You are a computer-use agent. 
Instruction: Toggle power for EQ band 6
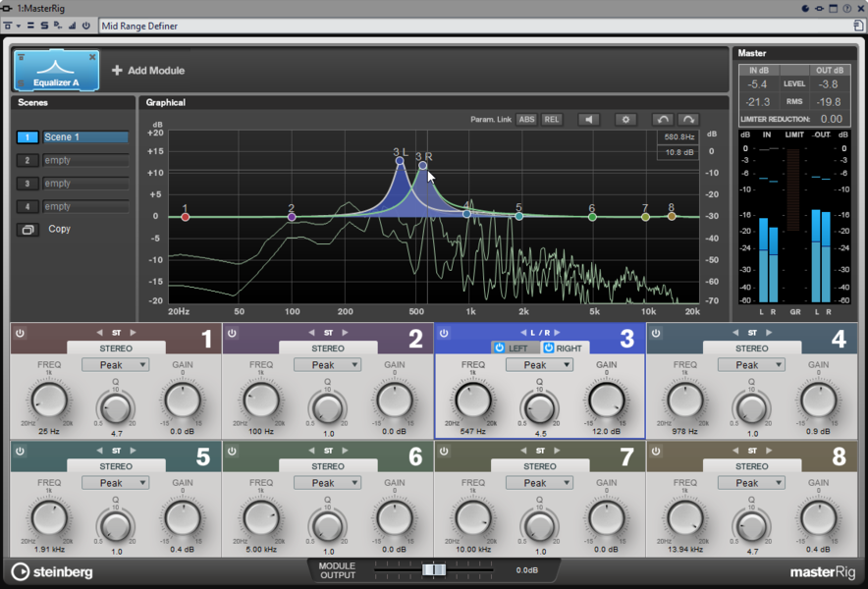pos(232,452)
